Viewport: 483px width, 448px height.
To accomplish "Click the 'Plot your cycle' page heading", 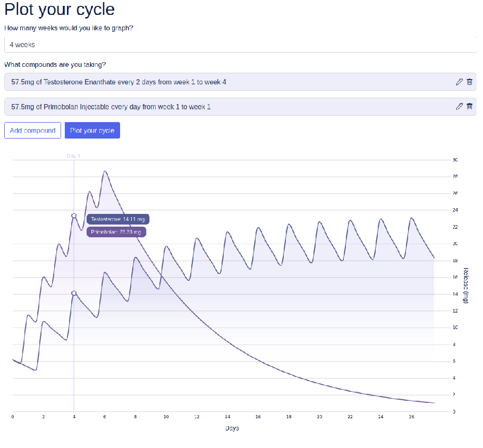I will 60,10.
